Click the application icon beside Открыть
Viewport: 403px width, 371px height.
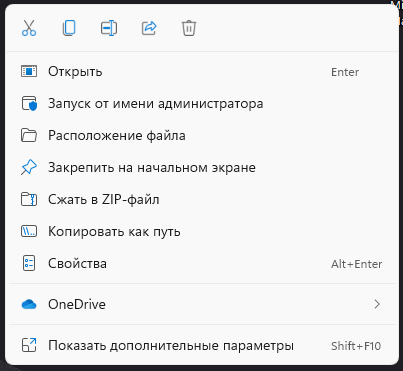pos(29,71)
